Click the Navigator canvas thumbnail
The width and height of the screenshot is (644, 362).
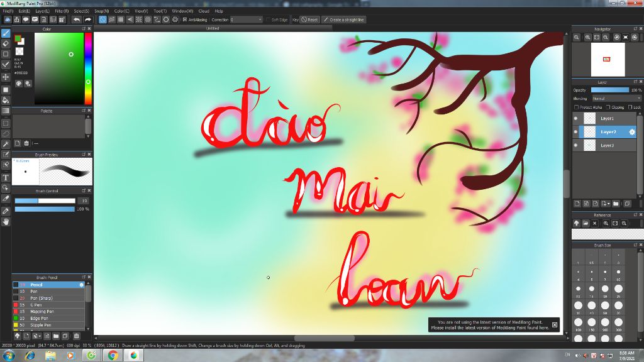pos(608,60)
